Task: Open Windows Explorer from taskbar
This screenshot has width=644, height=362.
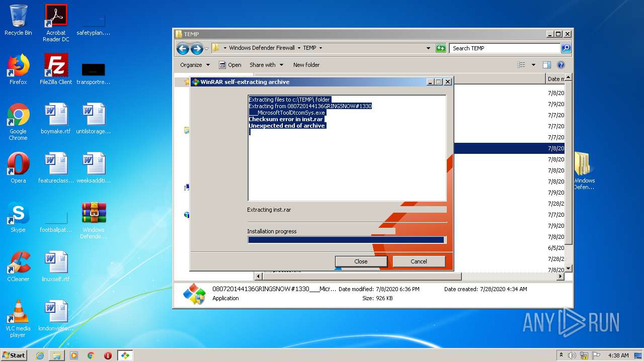Action: (57, 355)
